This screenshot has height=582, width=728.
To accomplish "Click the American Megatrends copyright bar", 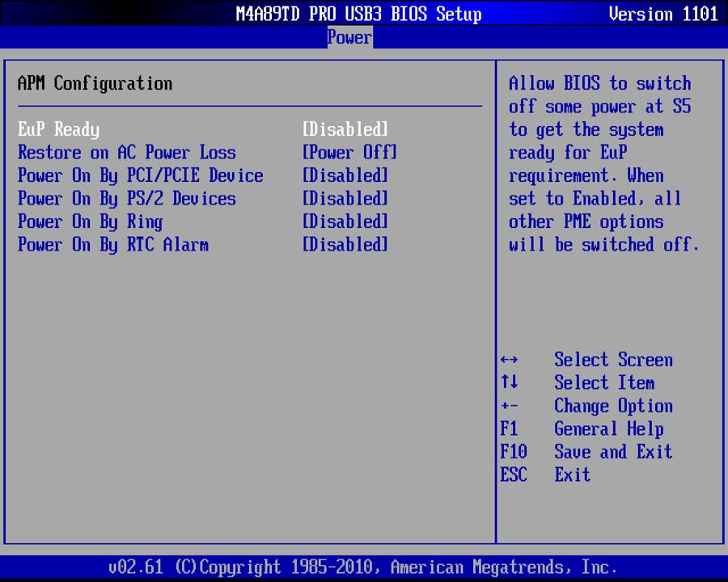I will (x=364, y=567).
